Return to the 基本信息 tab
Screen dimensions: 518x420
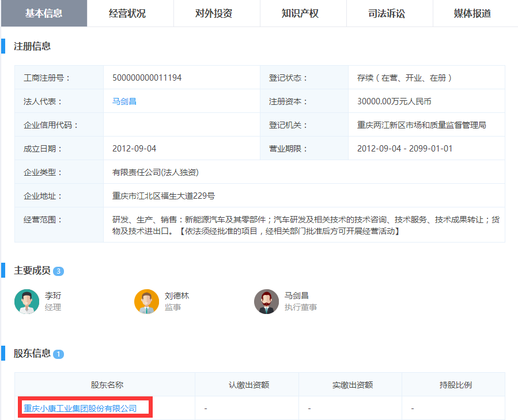(x=44, y=14)
